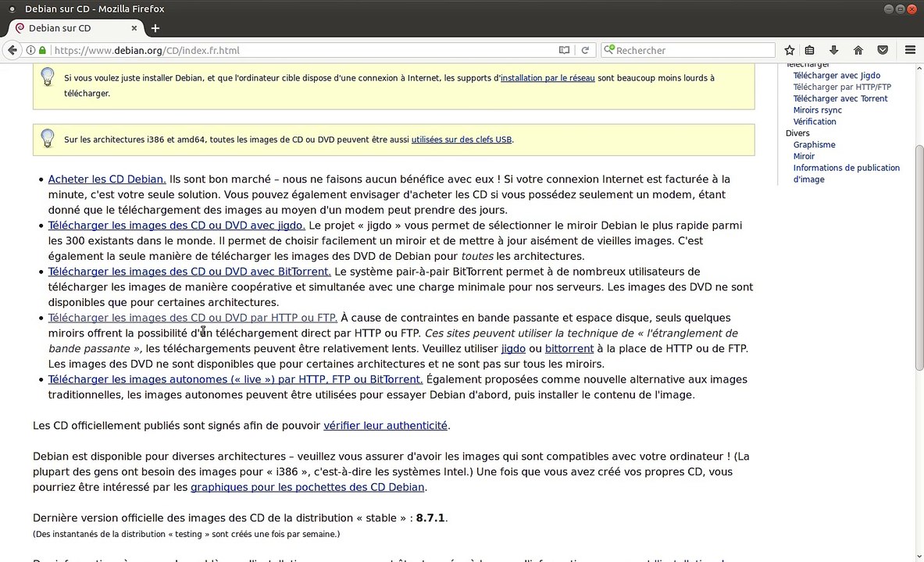
Task: Open installation par le réseau link
Action: [548, 78]
